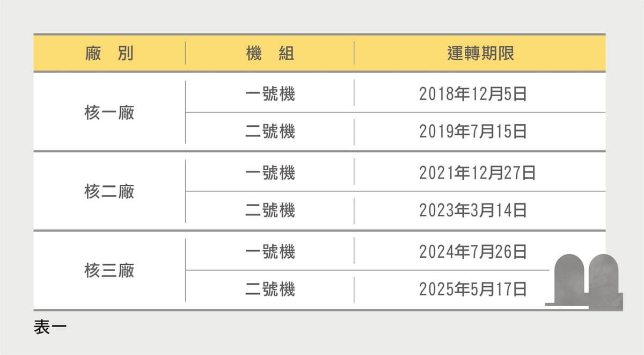The image size is (644, 355).
Task: Click the date 2019年7月15日
Action: (473, 132)
